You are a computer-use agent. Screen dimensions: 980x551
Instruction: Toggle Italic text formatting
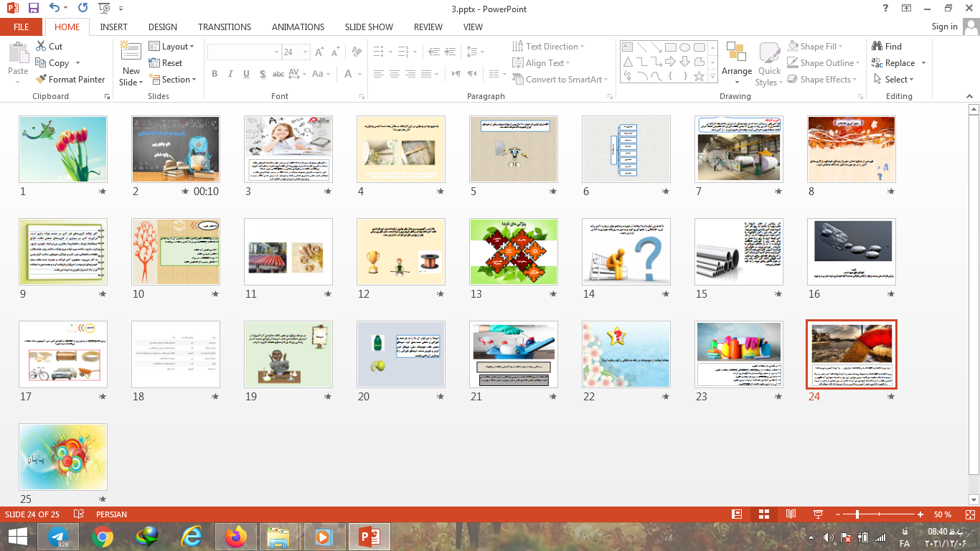point(230,74)
